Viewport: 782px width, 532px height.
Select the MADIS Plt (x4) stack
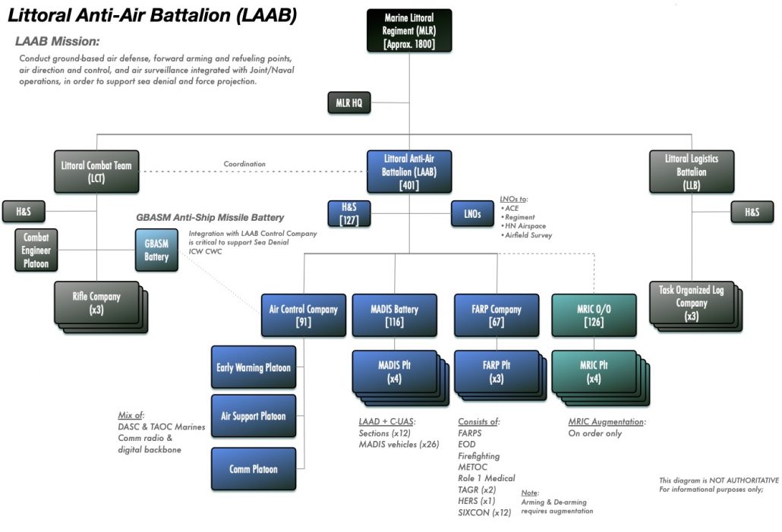point(394,370)
